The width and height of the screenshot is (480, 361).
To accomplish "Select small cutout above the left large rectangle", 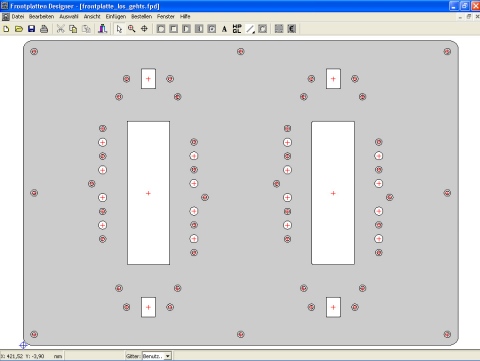I will [148, 79].
